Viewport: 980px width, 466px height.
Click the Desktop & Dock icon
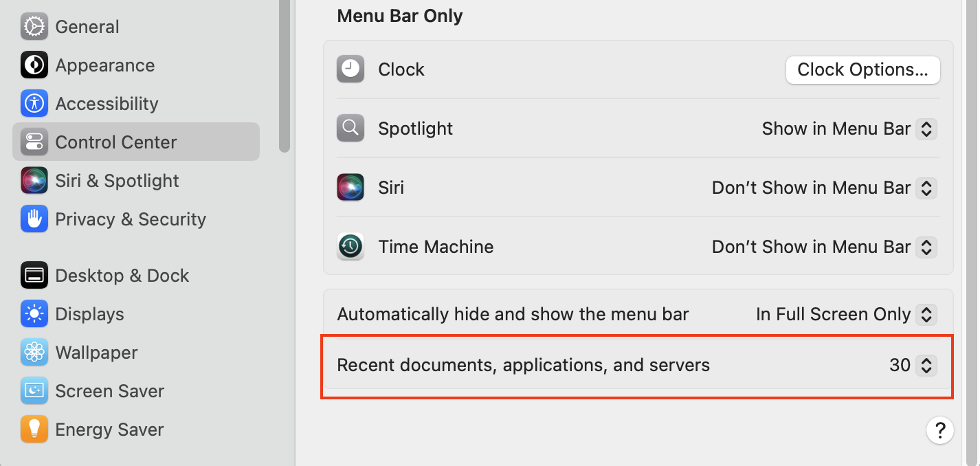34,276
